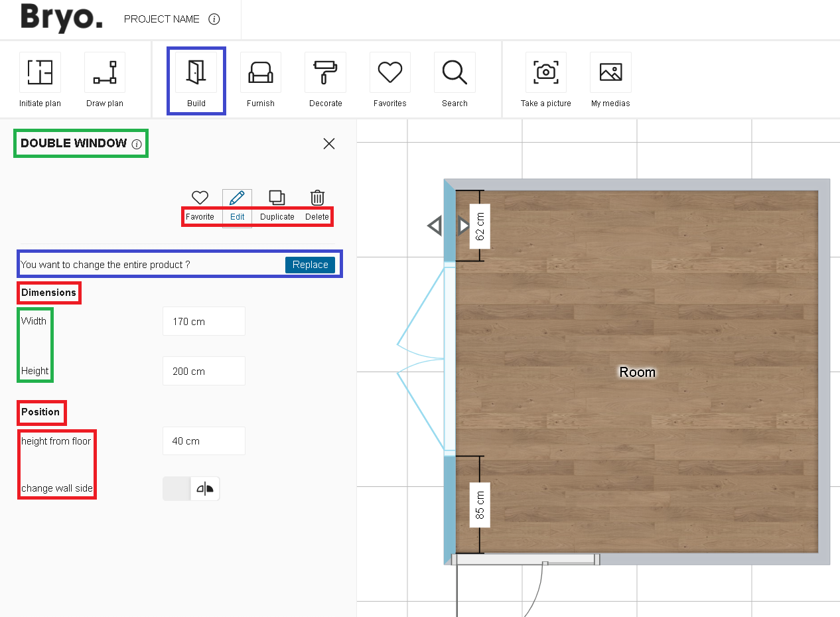This screenshot has width=840, height=617.
Task: Select the Draw plan tool
Action: pyautogui.click(x=105, y=72)
